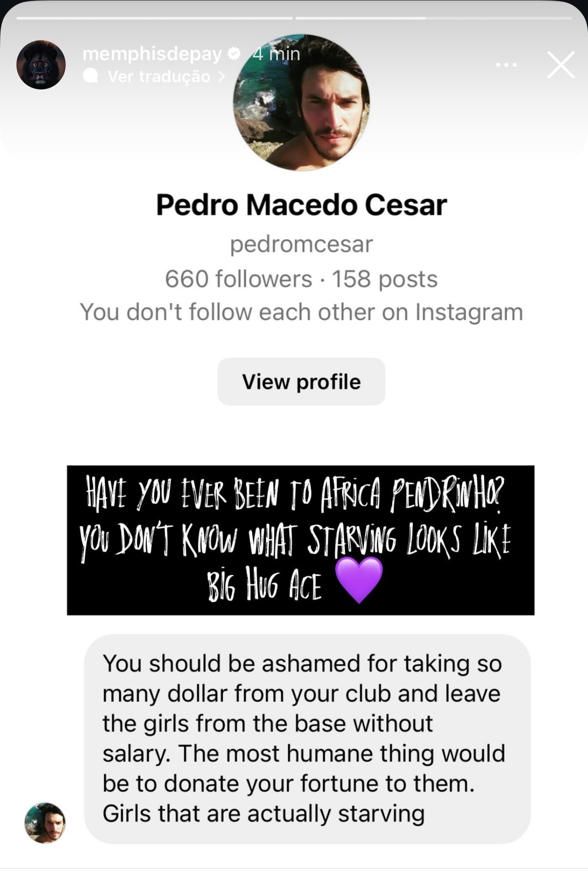Select the pedromcesar username handle
Viewport: 588px width, 876px height.
tap(302, 245)
